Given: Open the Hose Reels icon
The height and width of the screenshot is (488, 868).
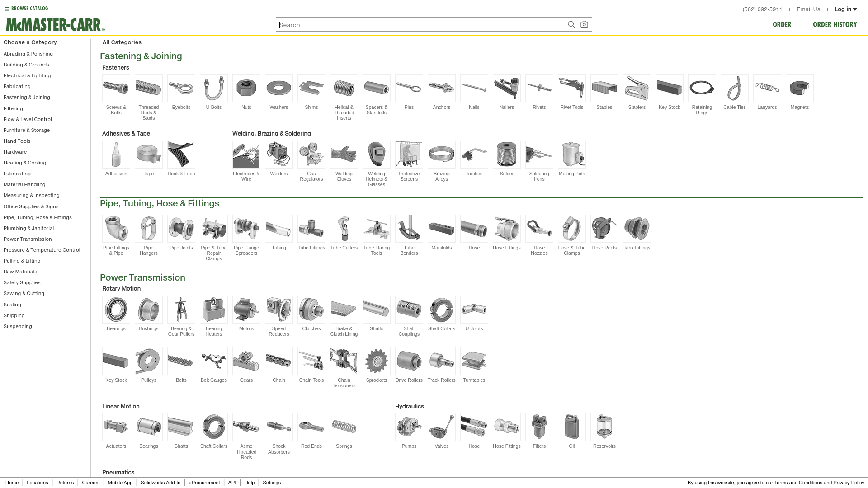Looking at the screenshot, I should [x=604, y=229].
